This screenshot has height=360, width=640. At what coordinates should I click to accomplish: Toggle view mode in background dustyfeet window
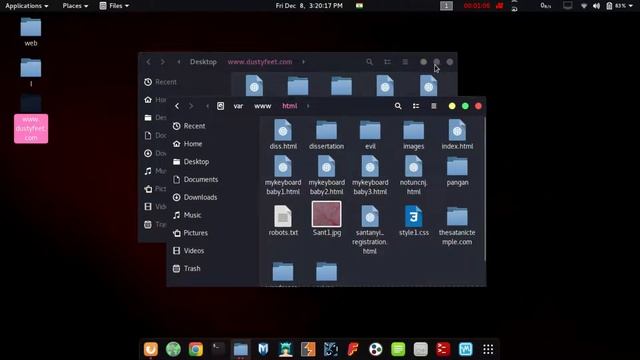[387, 62]
